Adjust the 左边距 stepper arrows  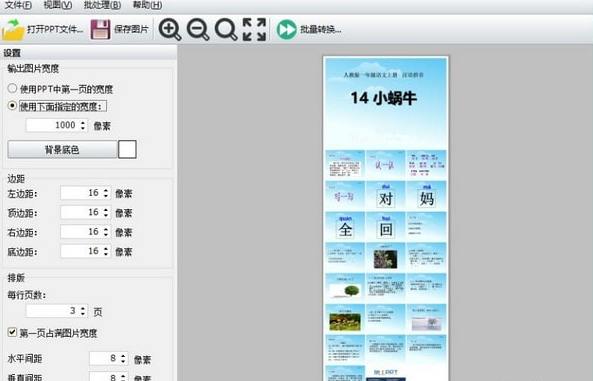pyautogui.click(x=106, y=193)
